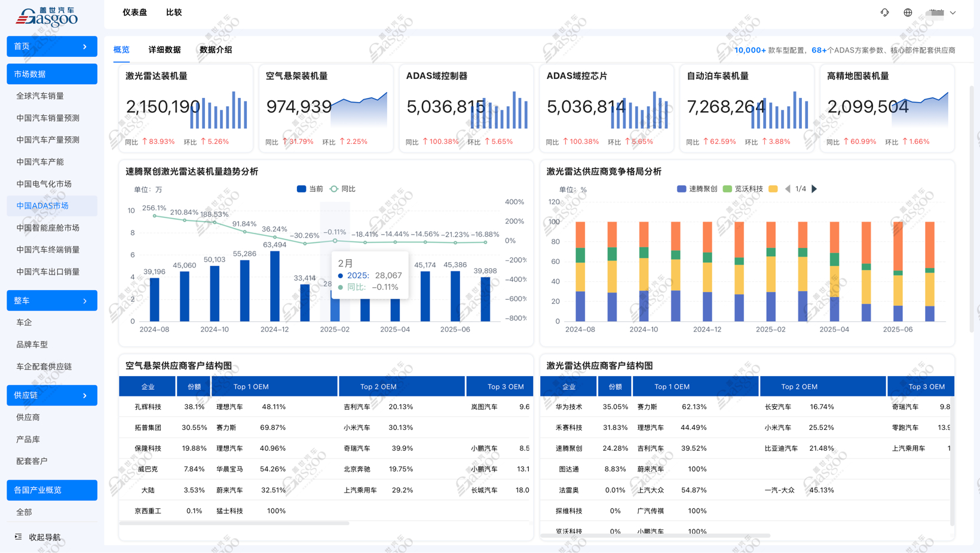The width and height of the screenshot is (980, 553).
Task: Click the ADAS域控制器 card
Action: [x=467, y=108]
